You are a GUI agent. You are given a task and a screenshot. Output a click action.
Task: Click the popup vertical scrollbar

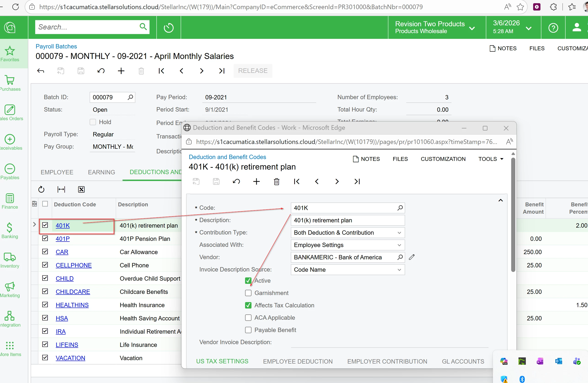(513, 215)
